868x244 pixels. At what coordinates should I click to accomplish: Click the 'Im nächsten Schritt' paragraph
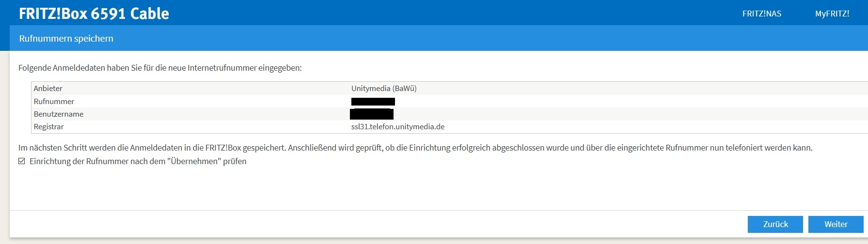pyautogui.click(x=415, y=148)
